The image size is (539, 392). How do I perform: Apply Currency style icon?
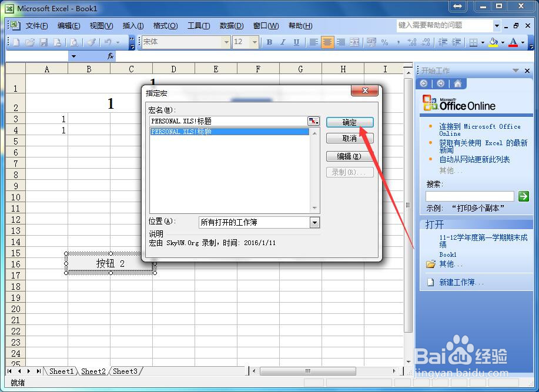click(x=371, y=42)
